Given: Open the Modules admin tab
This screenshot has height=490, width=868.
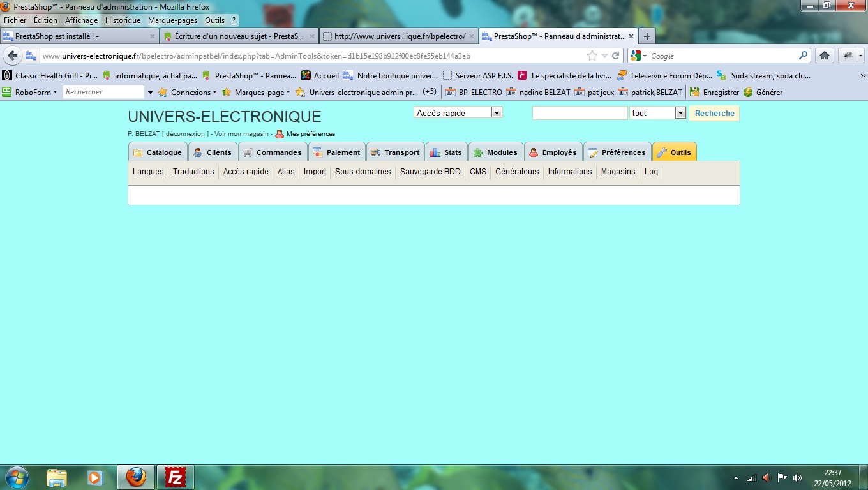Looking at the screenshot, I should tap(495, 152).
